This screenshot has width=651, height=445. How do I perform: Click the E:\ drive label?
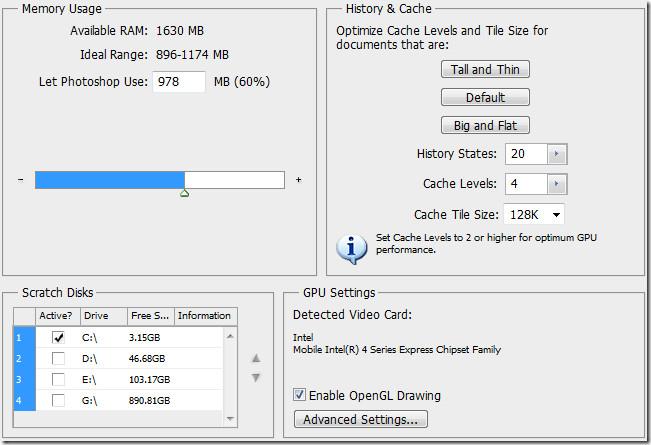tap(89, 379)
